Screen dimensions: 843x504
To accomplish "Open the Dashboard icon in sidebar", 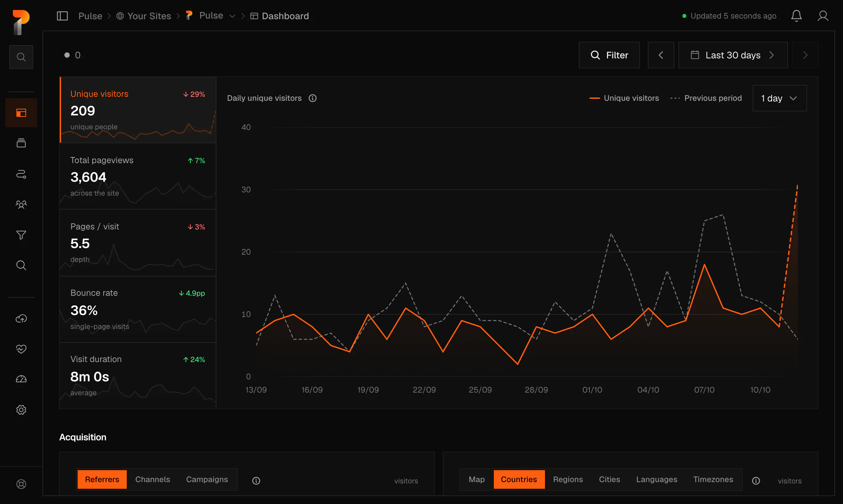I will click(x=21, y=113).
